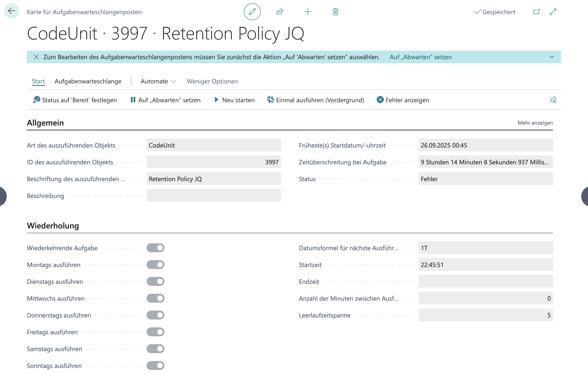Click Art des auszuführenden Objekts field
Image resolution: width=588 pixels, height=374 pixels.
pos(214,145)
